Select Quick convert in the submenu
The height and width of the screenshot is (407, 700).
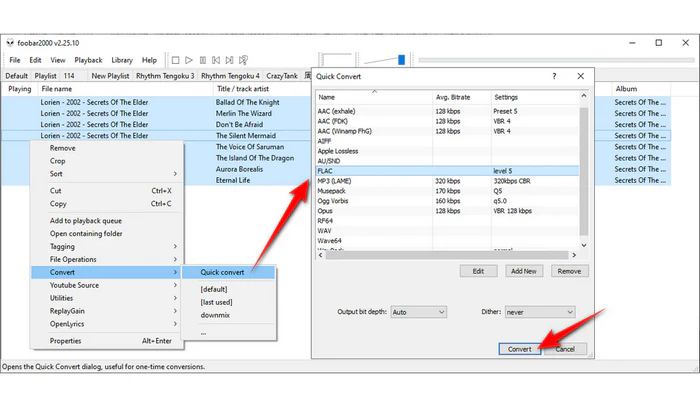(x=229, y=272)
